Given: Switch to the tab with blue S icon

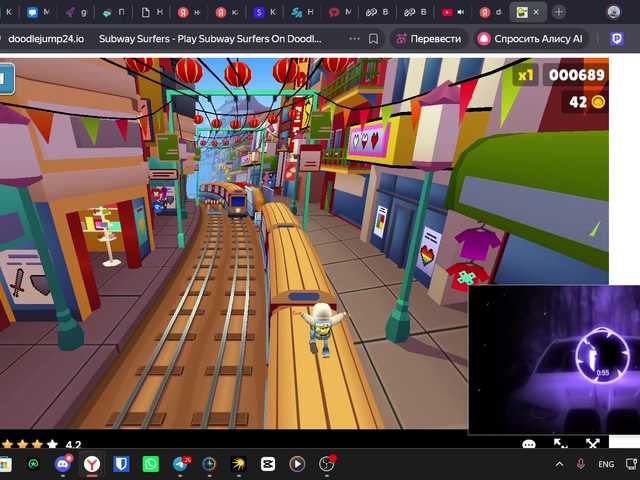Looking at the screenshot, I should [264, 12].
